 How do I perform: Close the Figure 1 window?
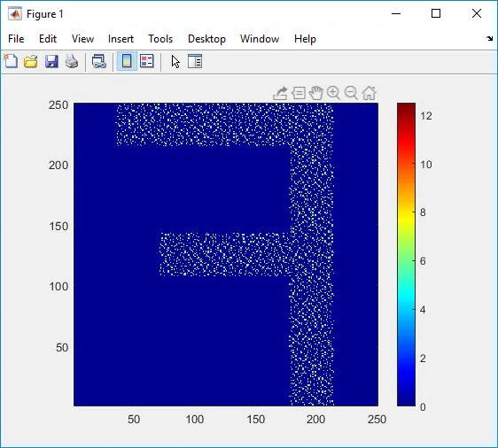coord(477,13)
